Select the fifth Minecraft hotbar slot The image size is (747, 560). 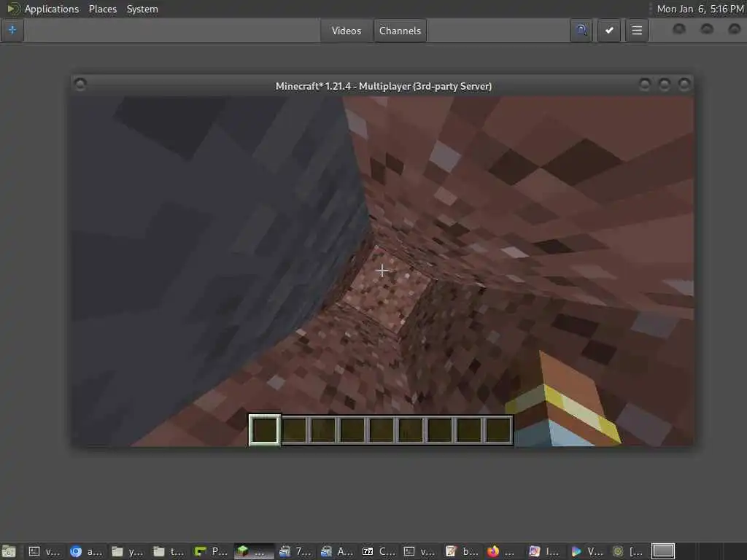pos(381,429)
